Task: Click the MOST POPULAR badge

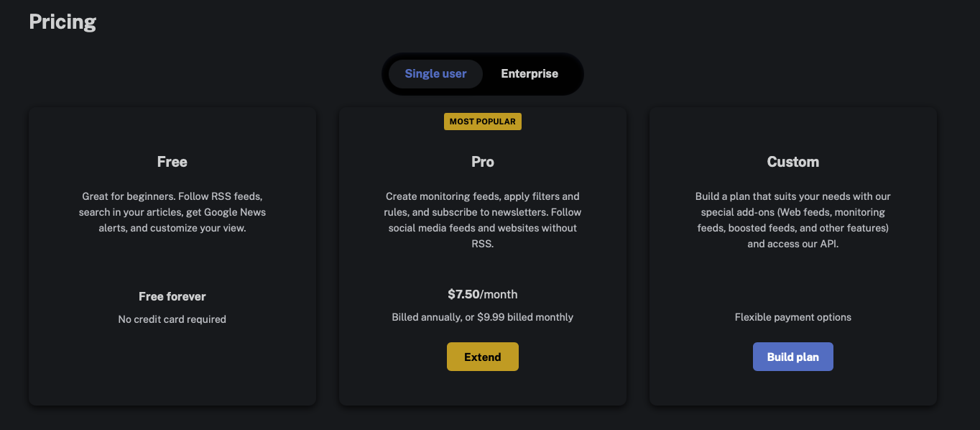Action: pos(482,121)
